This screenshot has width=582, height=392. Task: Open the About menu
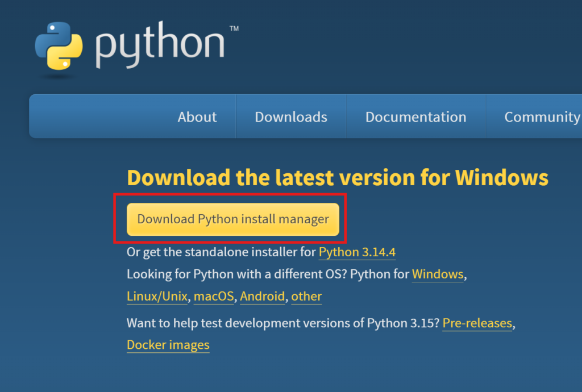point(197,117)
